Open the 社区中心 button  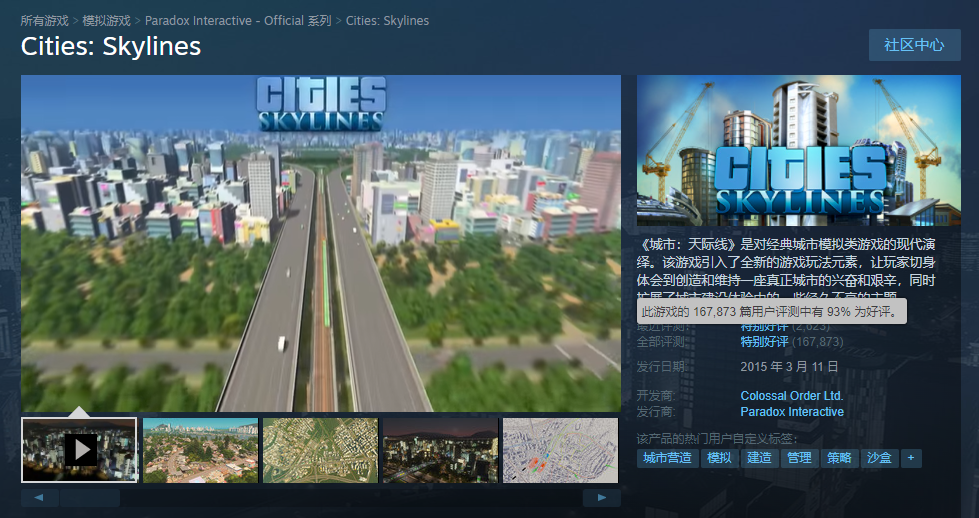click(x=914, y=45)
